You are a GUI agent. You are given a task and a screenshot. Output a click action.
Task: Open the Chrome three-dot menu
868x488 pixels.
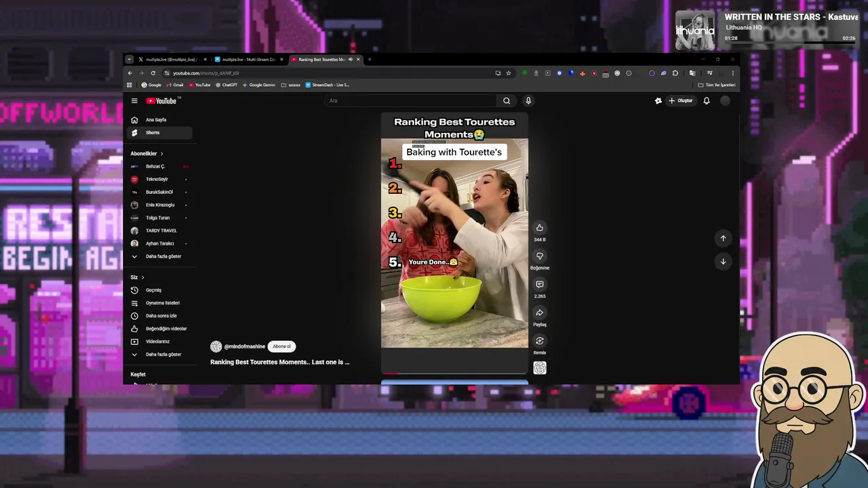[x=732, y=73]
